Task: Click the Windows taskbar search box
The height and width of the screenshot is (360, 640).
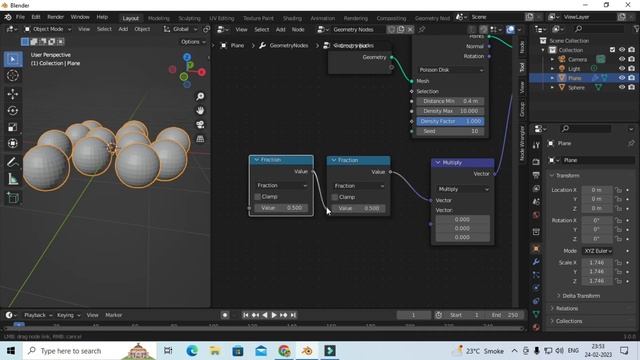Action: click(x=90, y=351)
